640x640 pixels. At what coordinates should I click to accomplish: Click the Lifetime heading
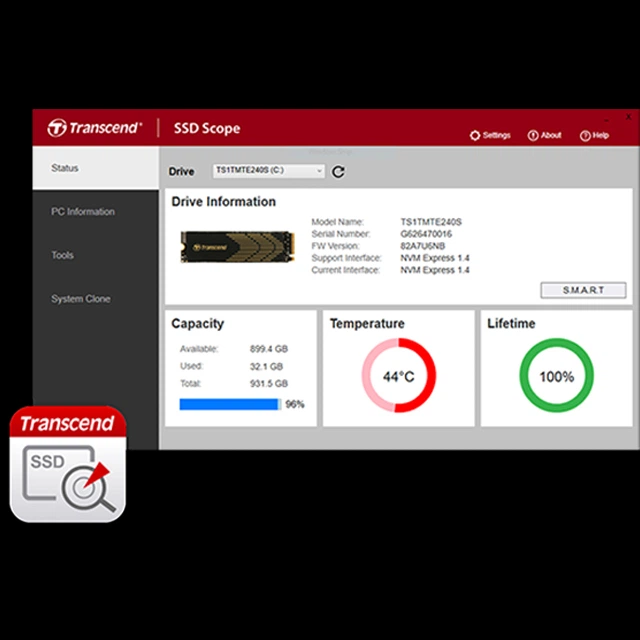point(511,324)
